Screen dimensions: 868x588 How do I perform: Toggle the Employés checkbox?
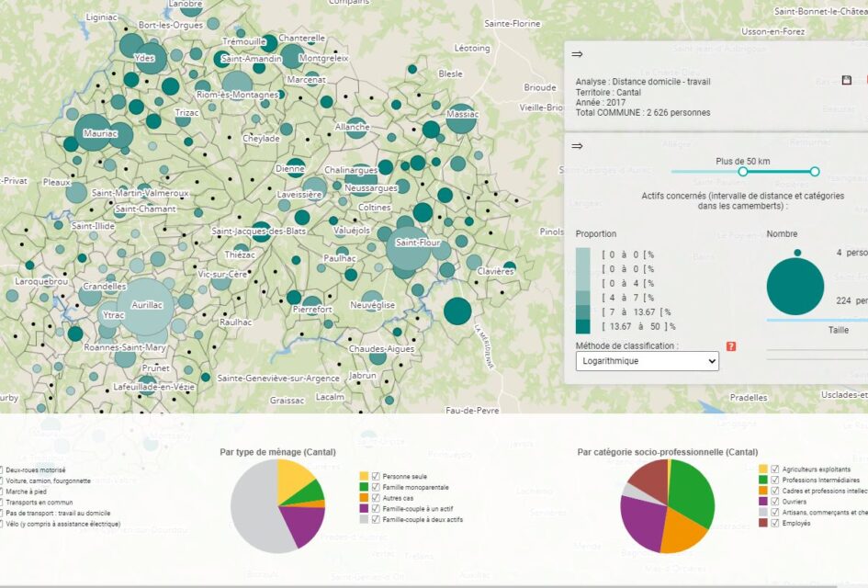click(776, 524)
